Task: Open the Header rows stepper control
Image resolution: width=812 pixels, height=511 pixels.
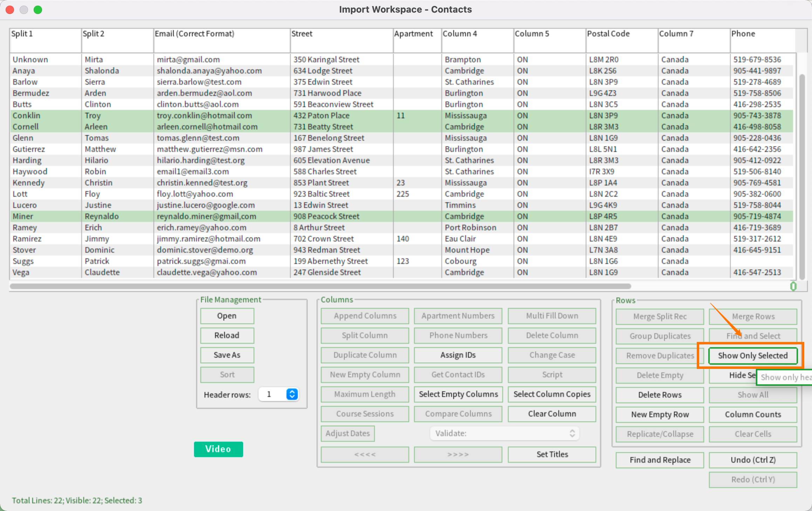Action: (x=292, y=394)
